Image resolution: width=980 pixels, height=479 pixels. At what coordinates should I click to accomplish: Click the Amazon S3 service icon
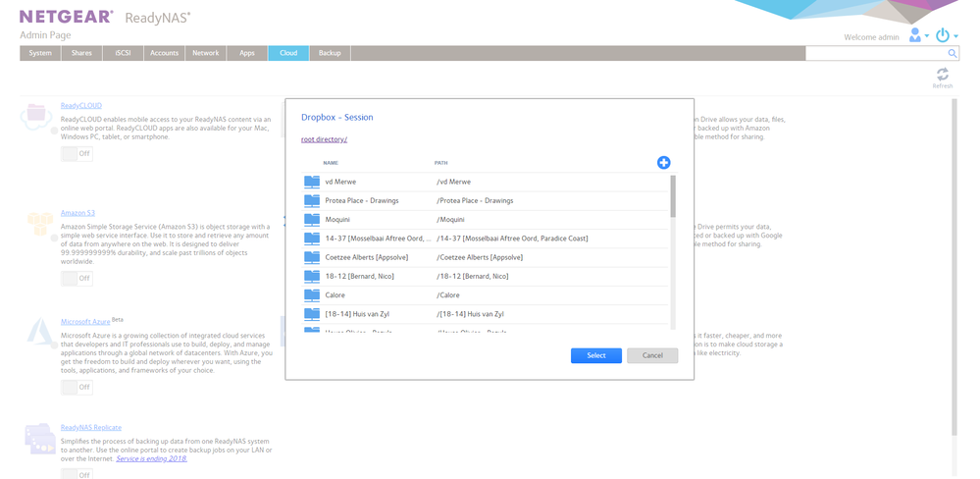click(x=39, y=225)
